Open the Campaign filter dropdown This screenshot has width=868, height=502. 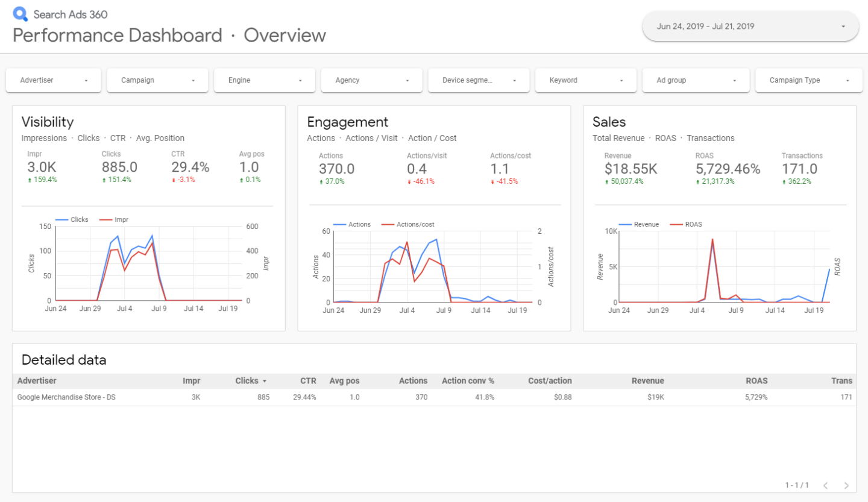(x=157, y=80)
